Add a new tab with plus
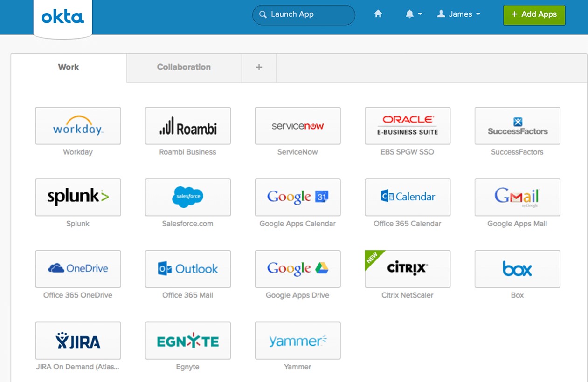 click(259, 67)
